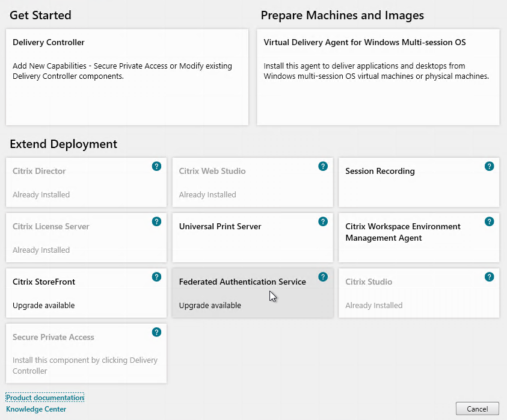Select the Universal Print Server tile
The width and height of the screenshot is (507, 420).
253,238
